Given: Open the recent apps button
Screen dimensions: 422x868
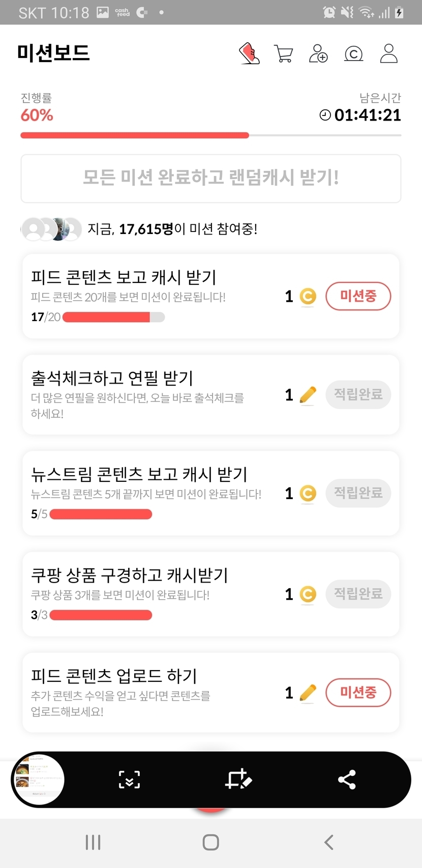Looking at the screenshot, I should (x=93, y=842).
